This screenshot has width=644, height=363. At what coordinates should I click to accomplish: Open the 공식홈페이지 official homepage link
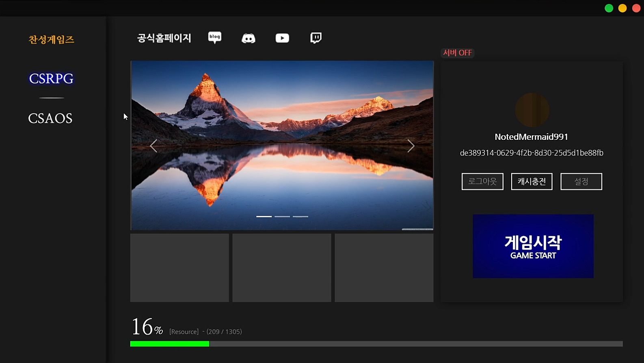(164, 38)
